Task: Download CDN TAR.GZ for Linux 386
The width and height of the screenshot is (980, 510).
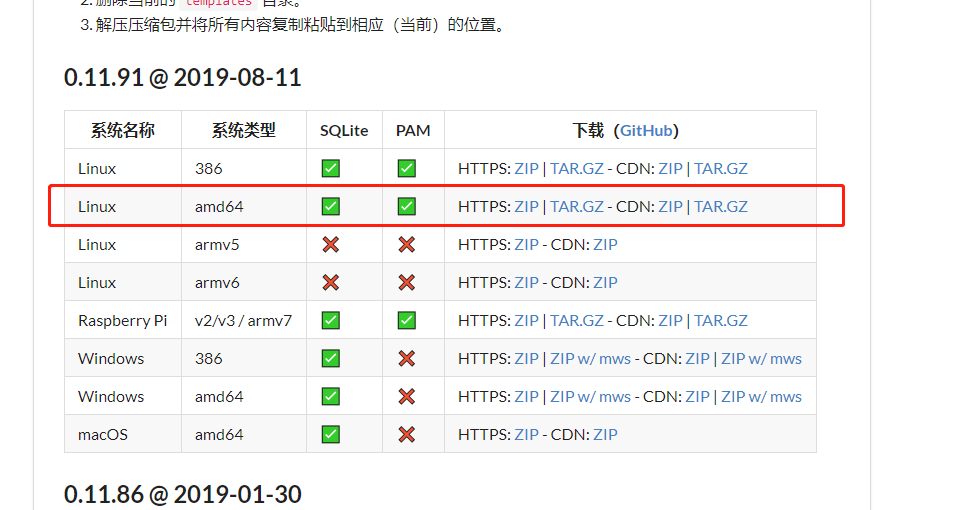Action: 721,168
